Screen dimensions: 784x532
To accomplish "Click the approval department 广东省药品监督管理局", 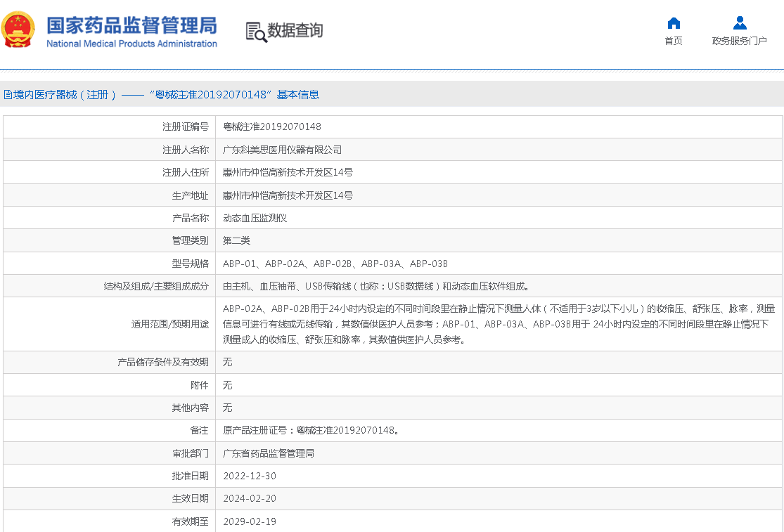I will pos(268,453).
